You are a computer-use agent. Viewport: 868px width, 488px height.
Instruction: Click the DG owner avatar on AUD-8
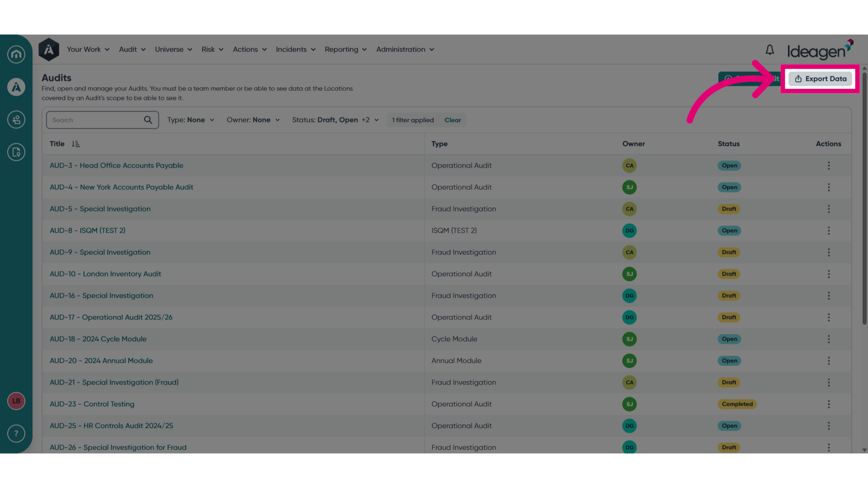pyautogui.click(x=629, y=230)
